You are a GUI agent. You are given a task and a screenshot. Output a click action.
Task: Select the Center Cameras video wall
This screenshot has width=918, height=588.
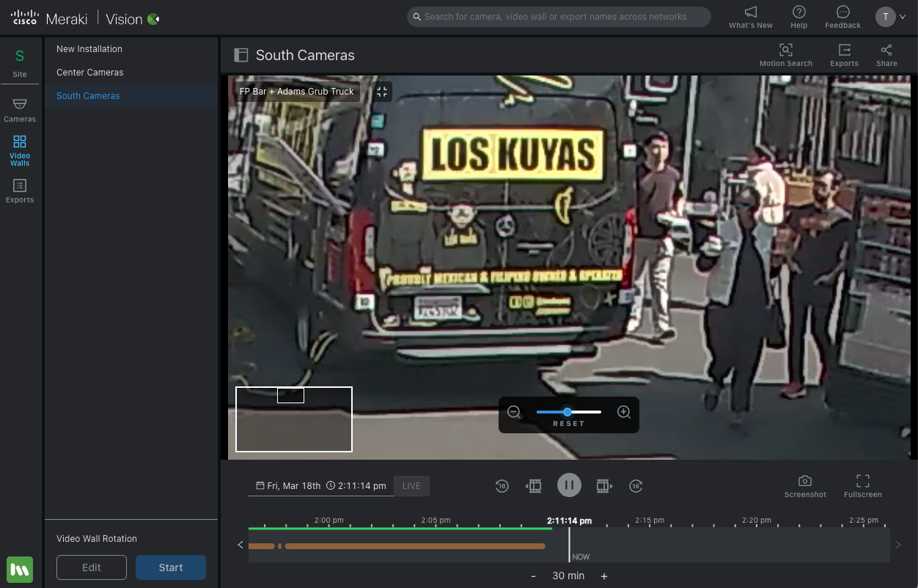coord(89,72)
